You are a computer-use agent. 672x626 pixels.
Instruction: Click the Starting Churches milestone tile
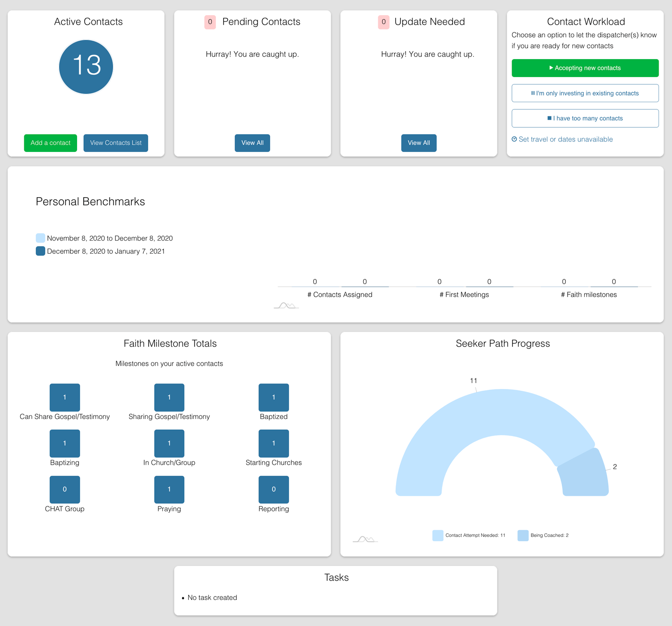274,444
